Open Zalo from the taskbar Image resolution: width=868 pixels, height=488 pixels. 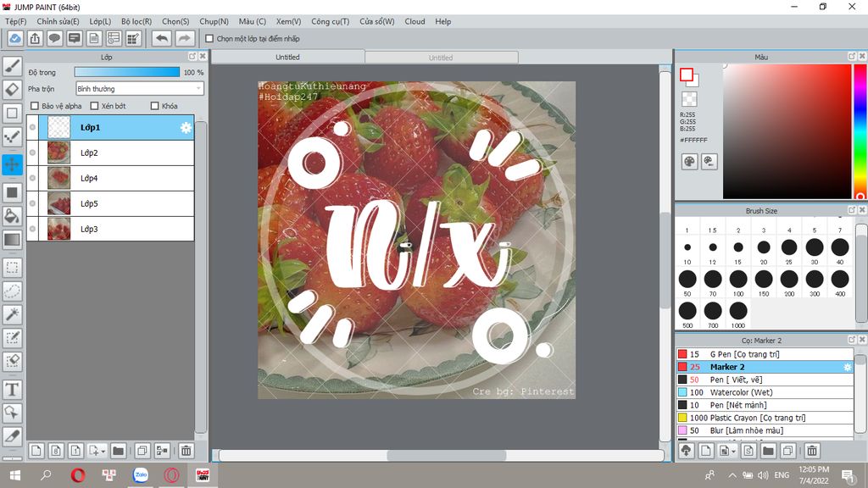[141, 475]
